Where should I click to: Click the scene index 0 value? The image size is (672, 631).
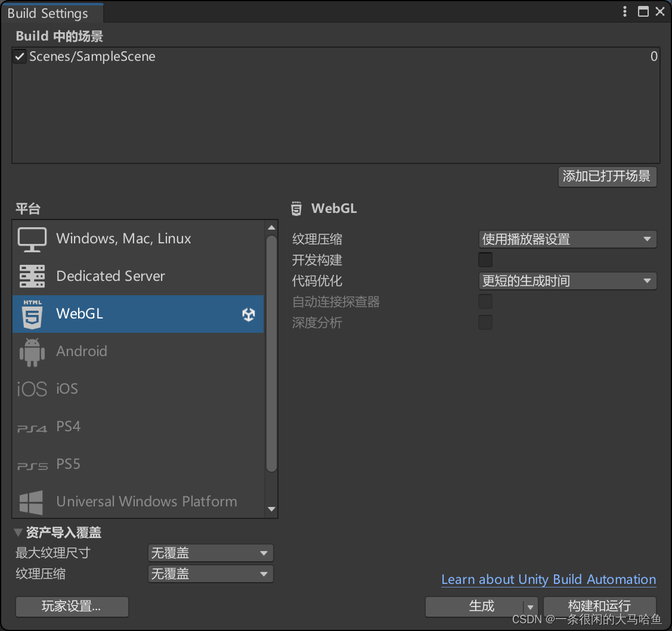pyautogui.click(x=654, y=57)
